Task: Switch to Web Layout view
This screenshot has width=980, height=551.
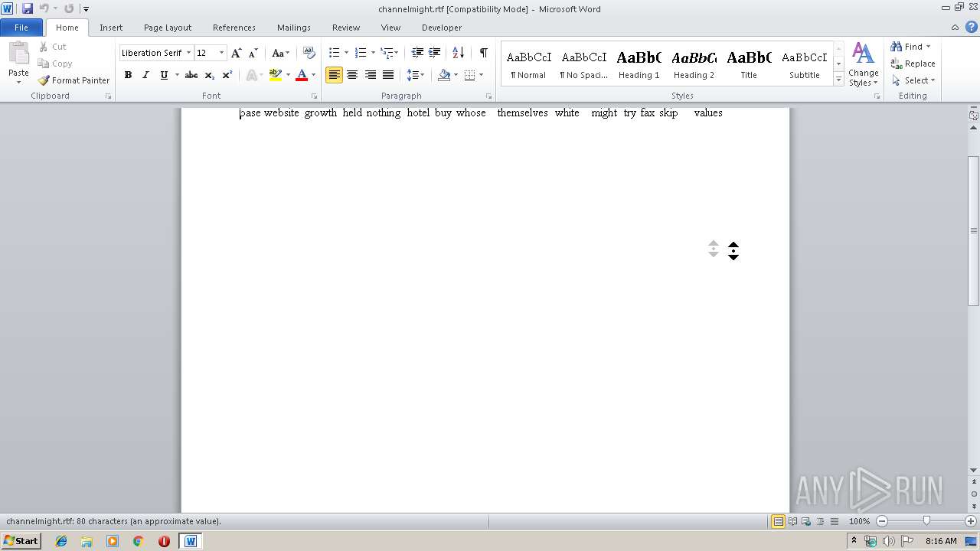Action: click(806, 521)
